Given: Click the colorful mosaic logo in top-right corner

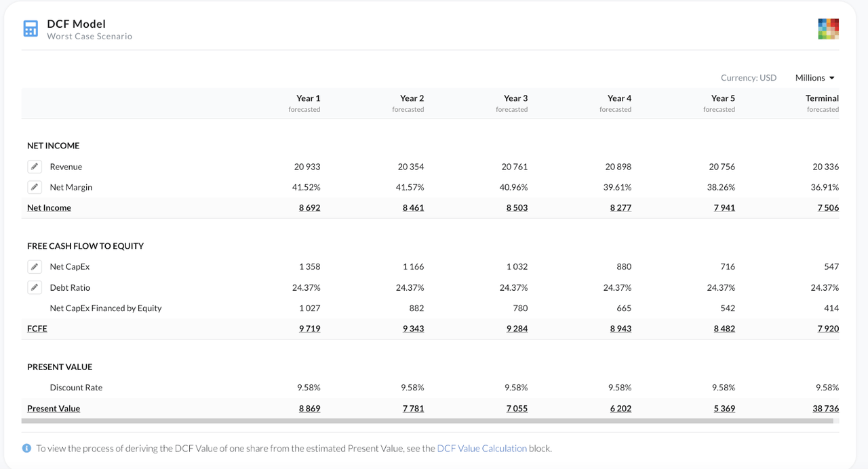Looking at the screenshot, I should pyautogui.click(x=828, y=29).
